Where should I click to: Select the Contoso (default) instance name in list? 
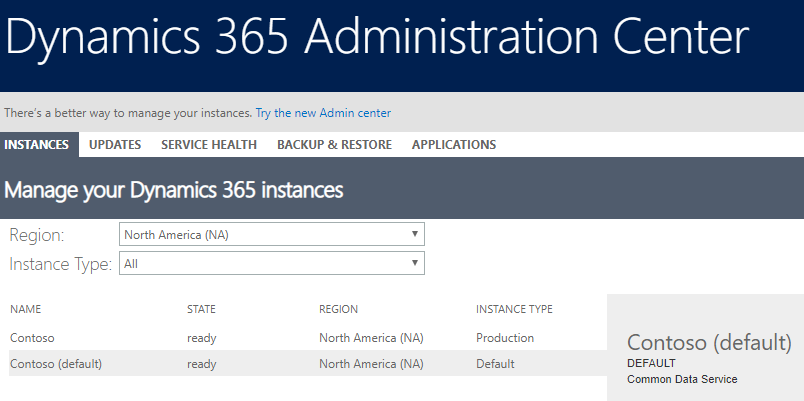(x=56, y=364)
